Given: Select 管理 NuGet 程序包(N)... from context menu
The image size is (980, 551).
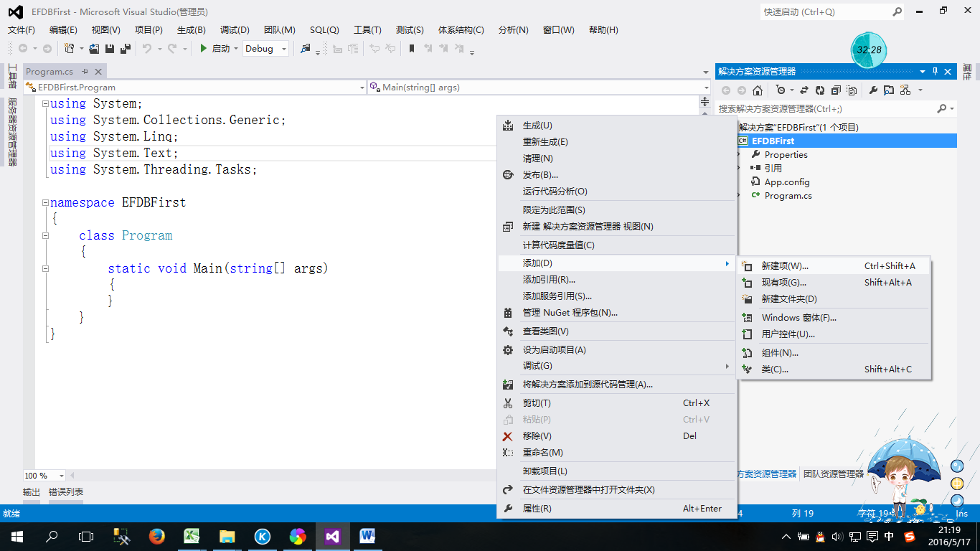Looking at the screenshot, I should click(x=617, y=312).
